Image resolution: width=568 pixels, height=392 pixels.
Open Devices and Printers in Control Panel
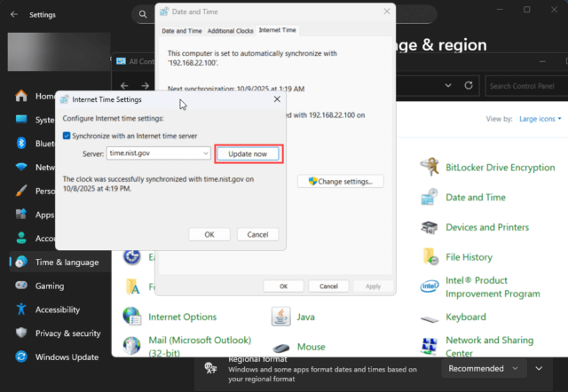tap(487, 227)
